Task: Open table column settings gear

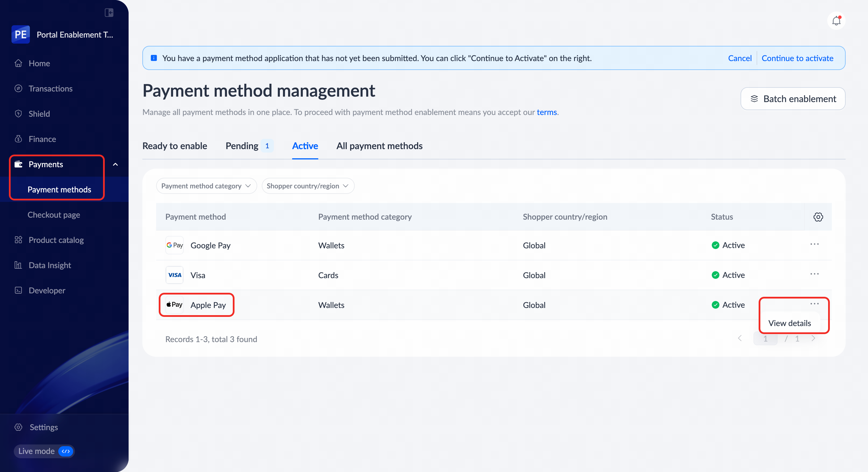Action: point(818,217)
